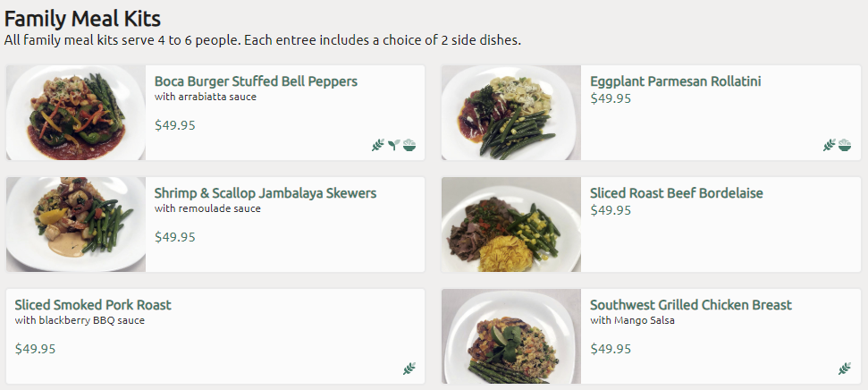Screen dimensions: 868x390
Task: Open Boca Burger Stuffed Bell Peppers title
Action: [256, 81]
